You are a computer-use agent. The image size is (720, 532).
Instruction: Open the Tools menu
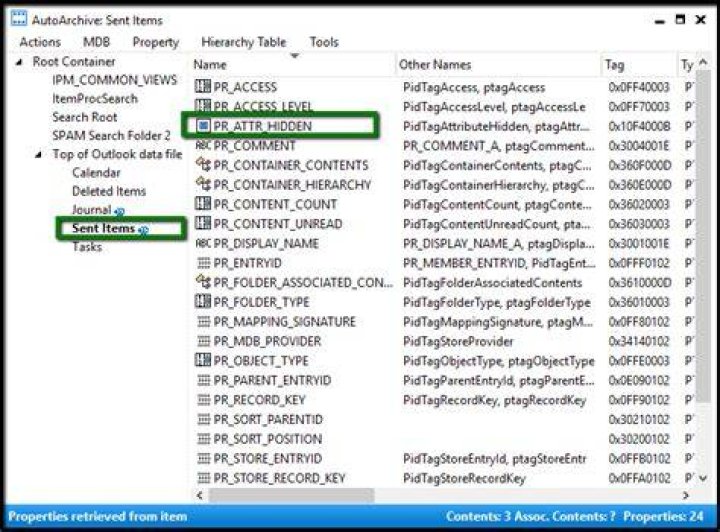324,42
